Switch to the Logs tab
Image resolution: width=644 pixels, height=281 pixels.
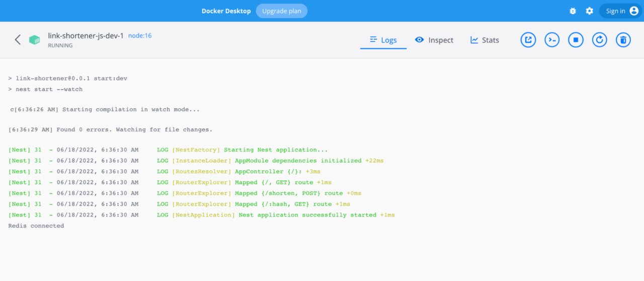[x=383, y=40]
